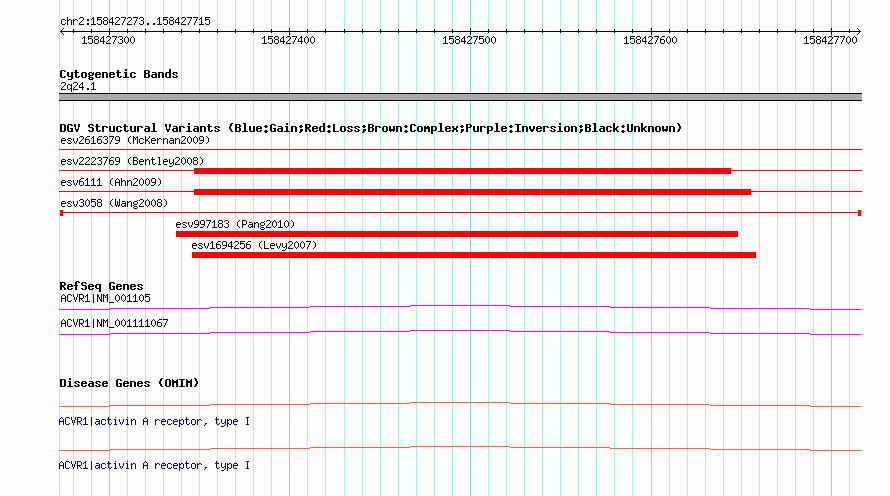This screenshot has width=890, height=496.
Task: Open first ACVR1|activin A receptor, type I link
Action: click(x=154, y=422)
